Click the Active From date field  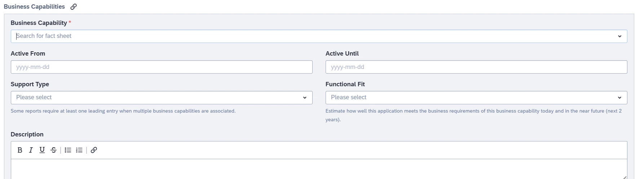tap(162, 67)
